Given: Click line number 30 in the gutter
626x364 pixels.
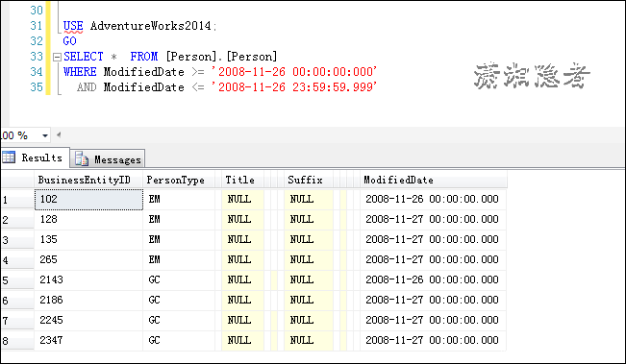Looking at the screenshot, I should (x=37, y=11).
